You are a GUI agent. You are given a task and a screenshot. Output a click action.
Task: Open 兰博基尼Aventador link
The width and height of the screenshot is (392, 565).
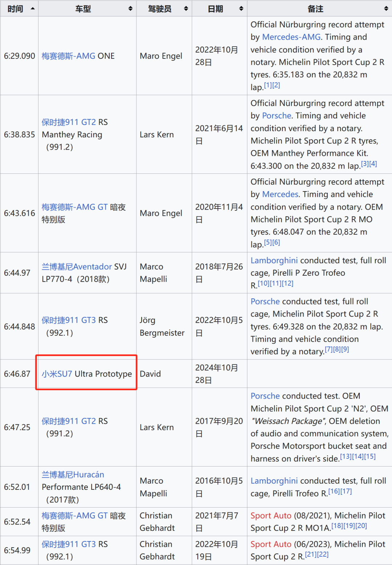77,267
